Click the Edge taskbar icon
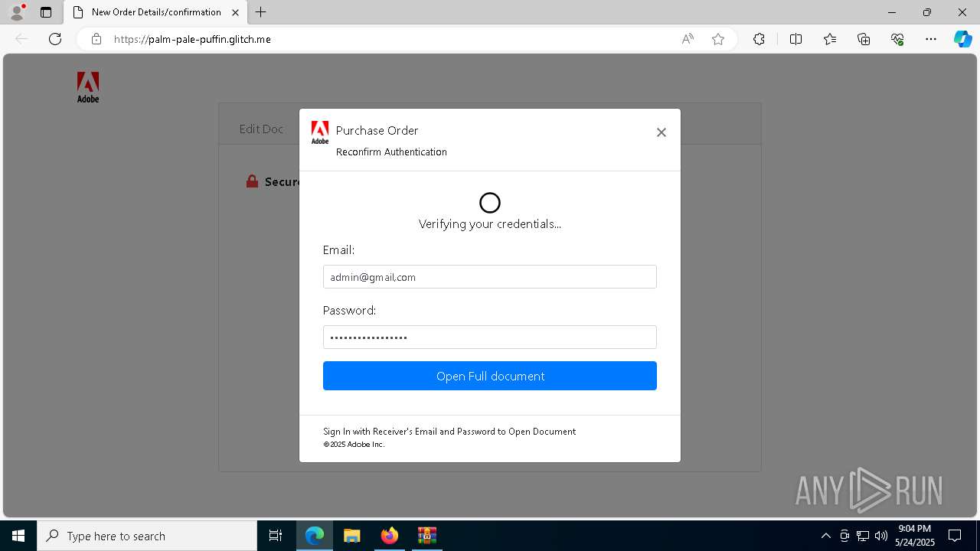 [315, 536]
